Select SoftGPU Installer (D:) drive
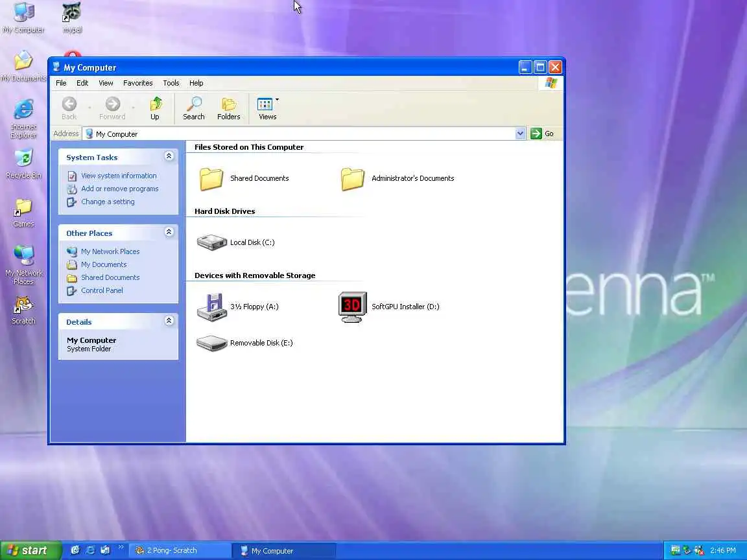 pyautogui.click(x=389, y=307)
